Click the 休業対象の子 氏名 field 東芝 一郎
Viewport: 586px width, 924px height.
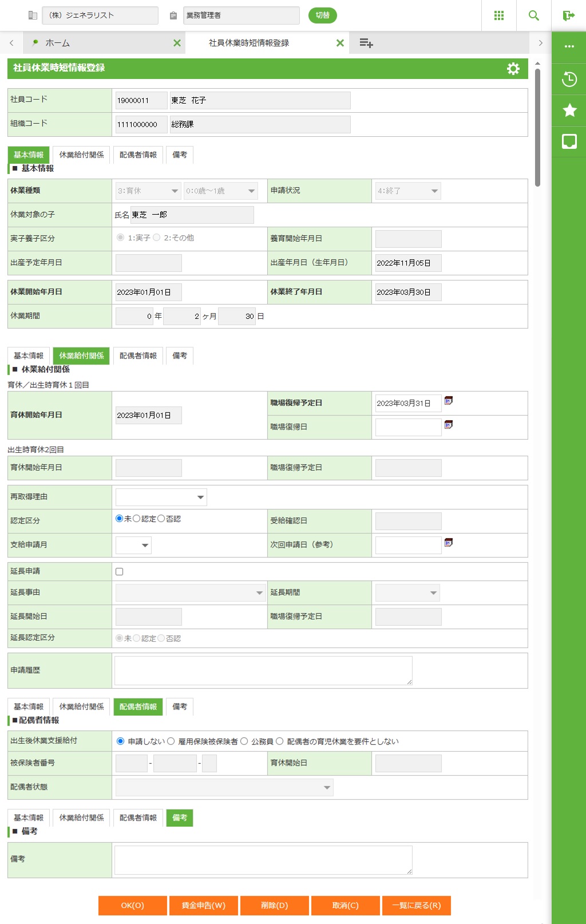click(x=192, y=215)
